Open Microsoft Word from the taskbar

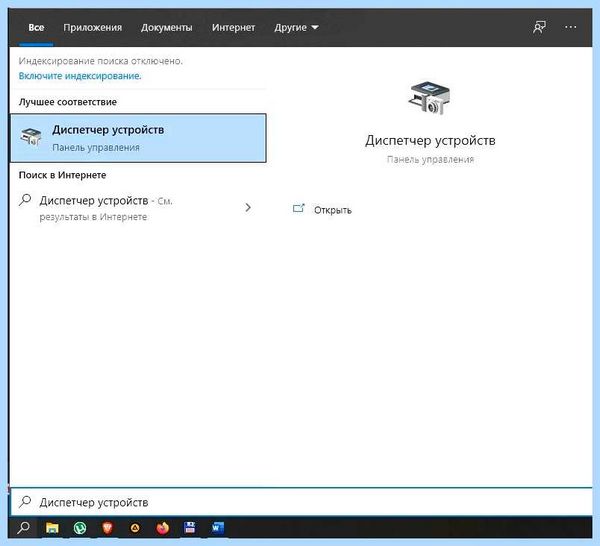point(217,528)
